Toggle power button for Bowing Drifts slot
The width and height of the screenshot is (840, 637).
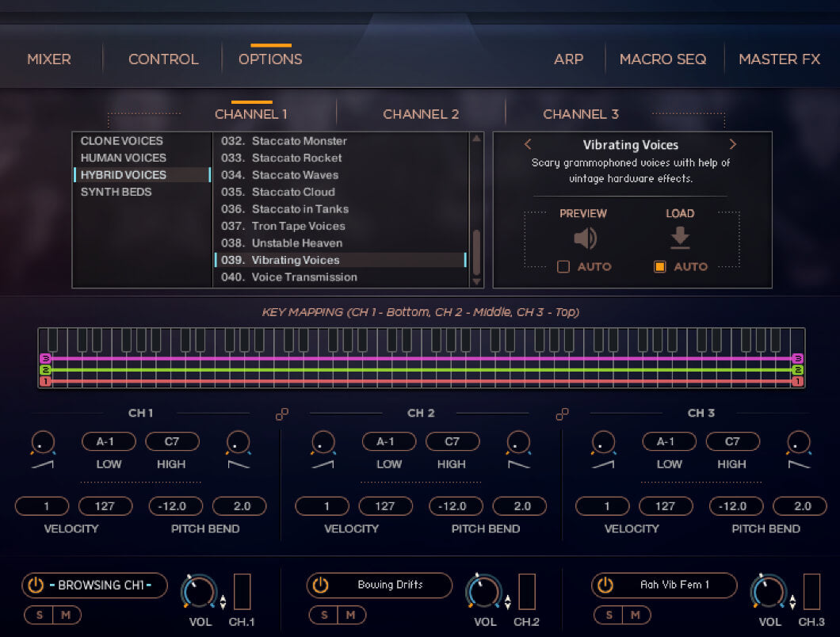[x=320, y=585]
